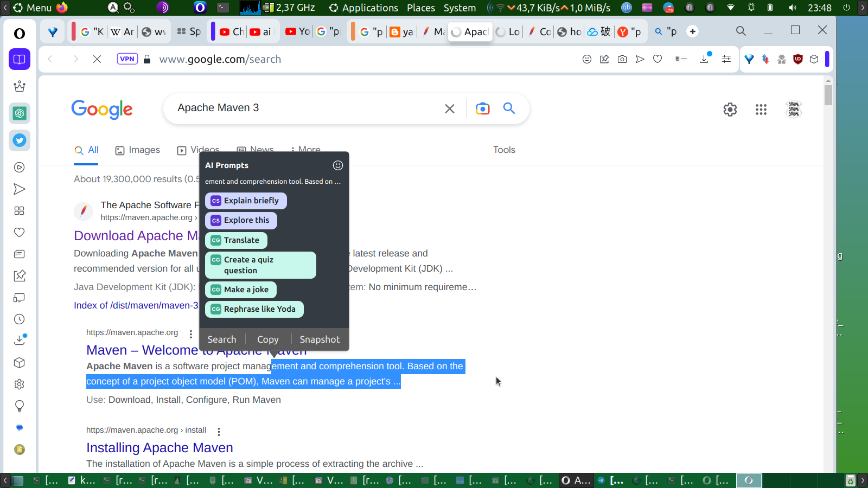Image resolution: width=868 pixels, height=488 pixels.
Task: Open the Player panel in Opera sidebar
Action: (x=20, y=168)
